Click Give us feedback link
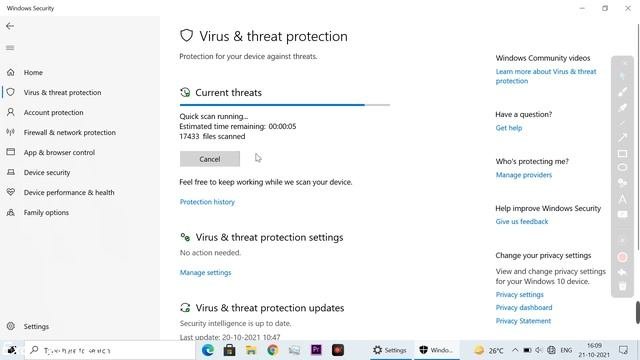Viewport: 640px width, 360px height. pyautogui.click(x=522, y=221)
